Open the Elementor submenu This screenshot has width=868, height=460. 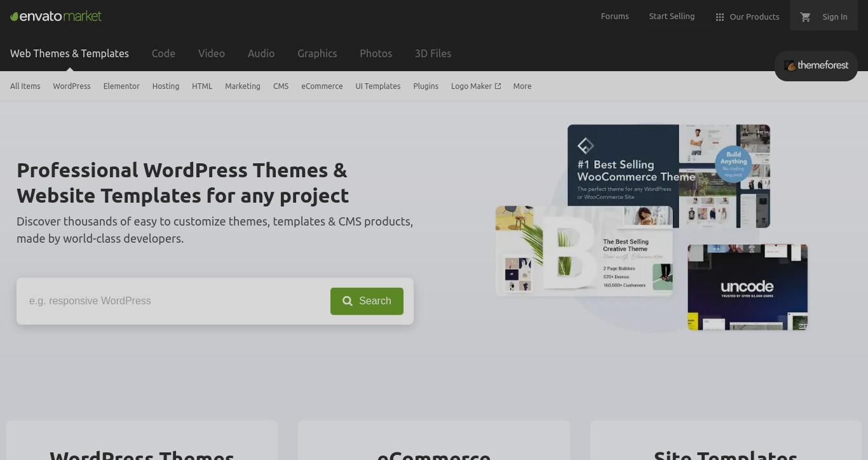[121, 86]
